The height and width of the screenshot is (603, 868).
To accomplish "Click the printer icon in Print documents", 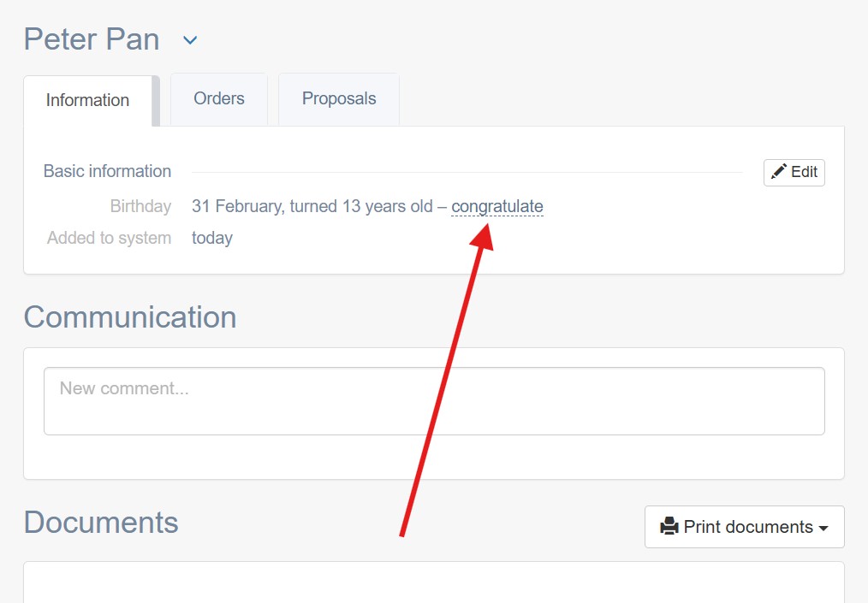I will point(669,527).
